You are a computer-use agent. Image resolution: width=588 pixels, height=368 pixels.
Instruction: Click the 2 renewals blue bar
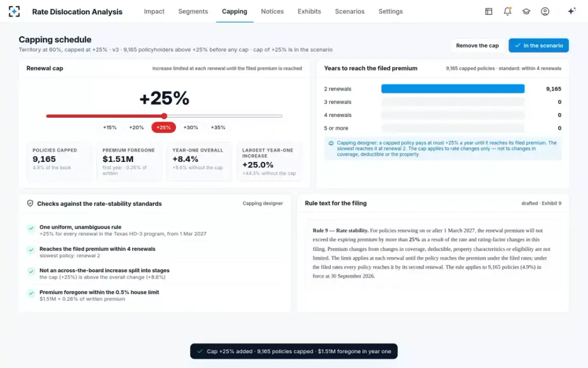coord(453,89)
